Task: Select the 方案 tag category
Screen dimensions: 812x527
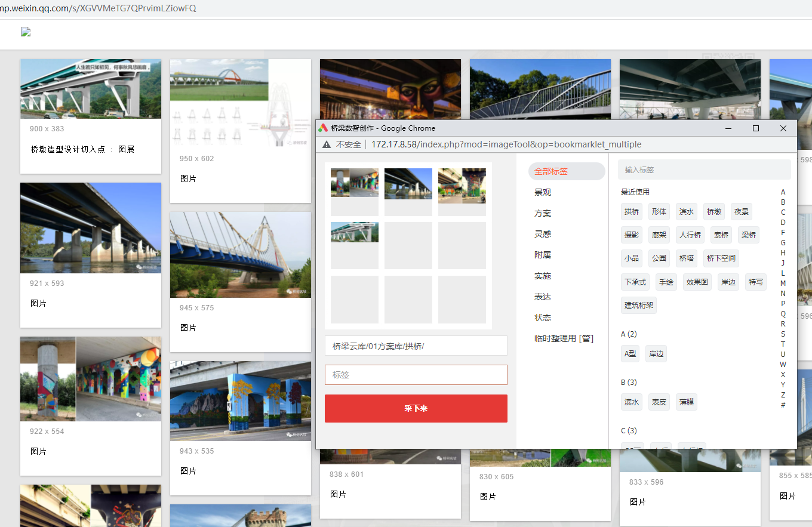Action: tap(543, 213)
